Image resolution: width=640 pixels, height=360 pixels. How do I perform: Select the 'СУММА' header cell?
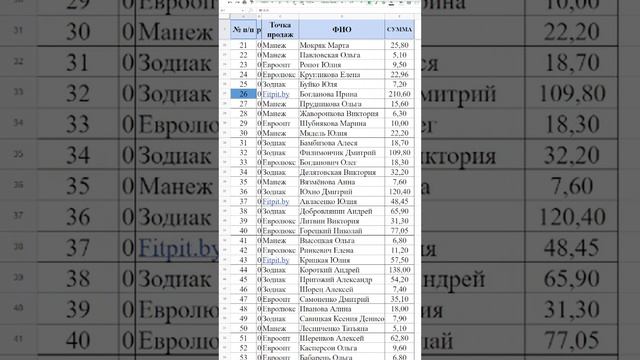[x=399, y=29]
